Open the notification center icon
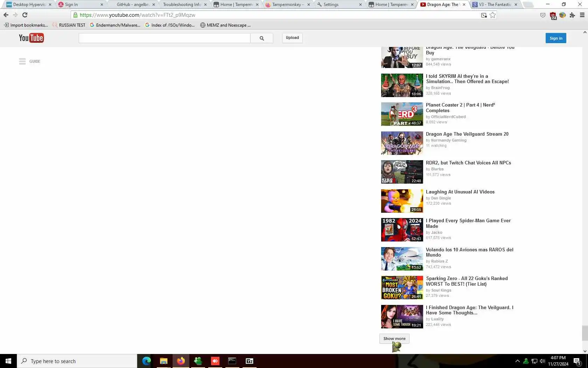The width and height of the screenshot is (588, 368). [x=577, y=361]
